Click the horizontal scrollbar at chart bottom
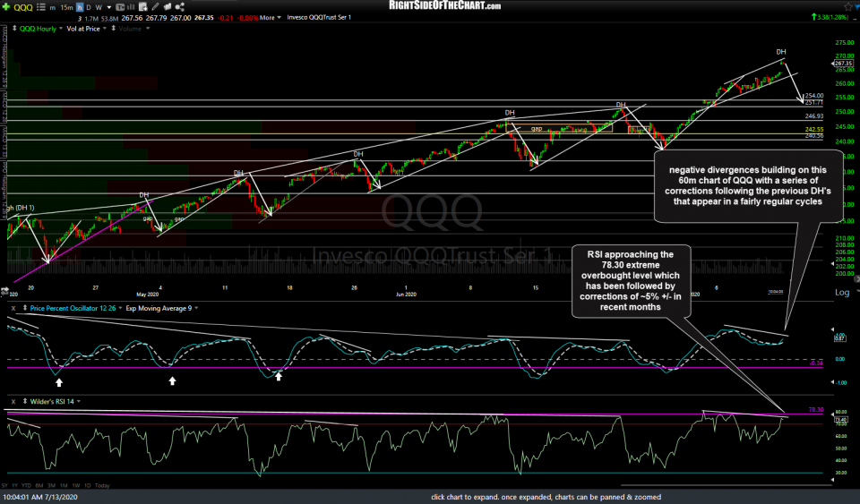 (727, 485)
